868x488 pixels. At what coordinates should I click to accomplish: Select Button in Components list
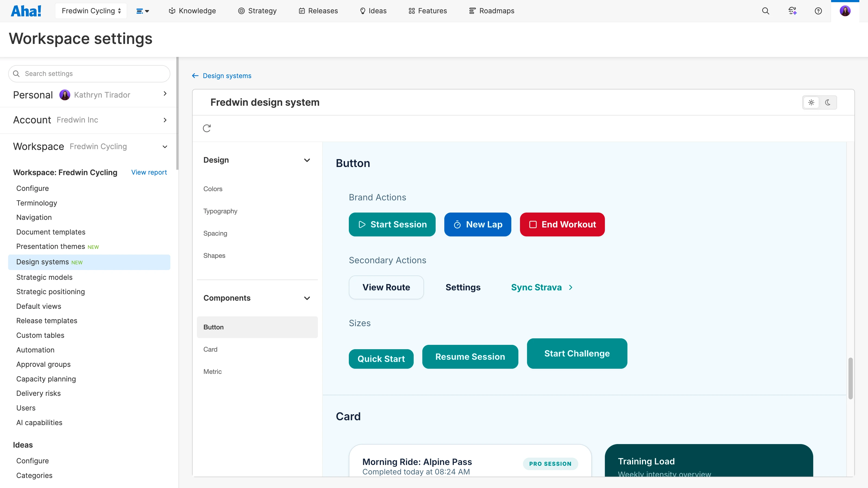point(257,327)
